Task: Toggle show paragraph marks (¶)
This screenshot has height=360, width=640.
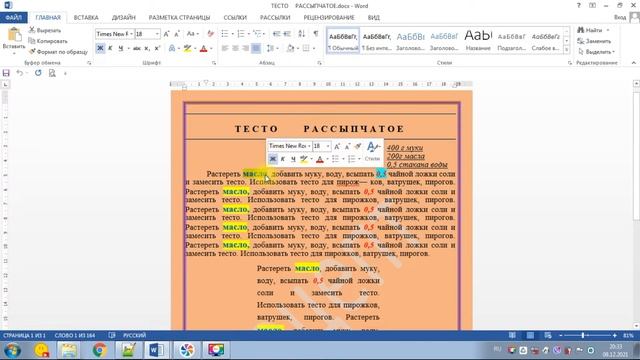Action: (x=316, y=34)
